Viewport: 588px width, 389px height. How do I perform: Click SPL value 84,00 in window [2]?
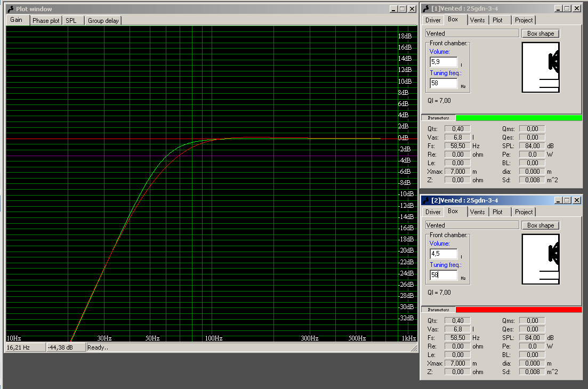[532, 338]
